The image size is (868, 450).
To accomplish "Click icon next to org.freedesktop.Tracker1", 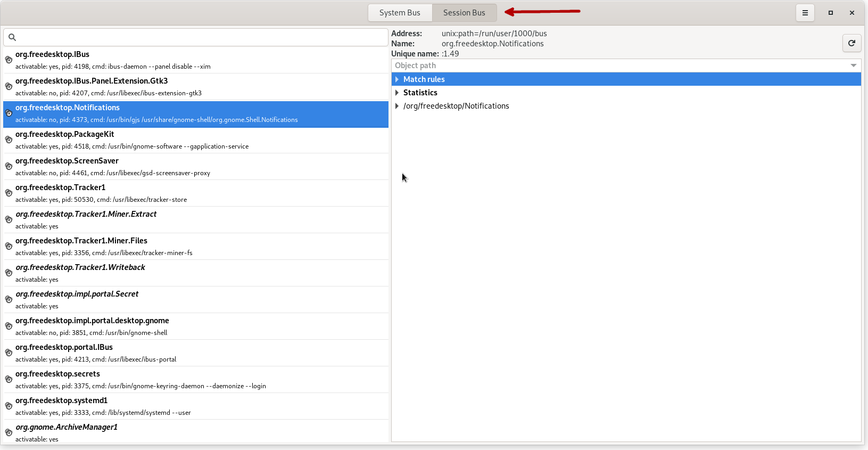I will [9, 193].
